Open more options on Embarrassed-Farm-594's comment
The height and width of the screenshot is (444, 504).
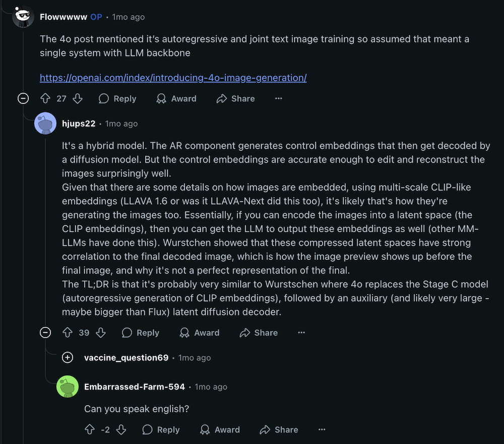coord(322,429)
